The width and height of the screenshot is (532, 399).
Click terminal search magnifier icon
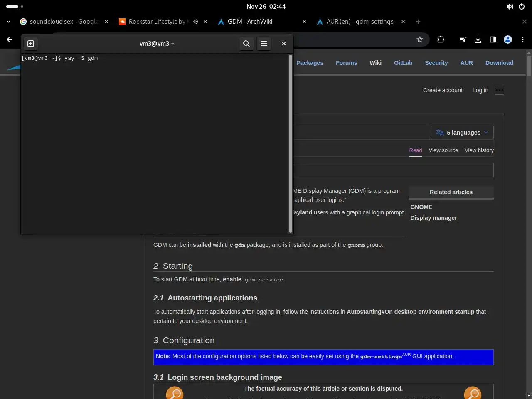[x=246, y=44]
